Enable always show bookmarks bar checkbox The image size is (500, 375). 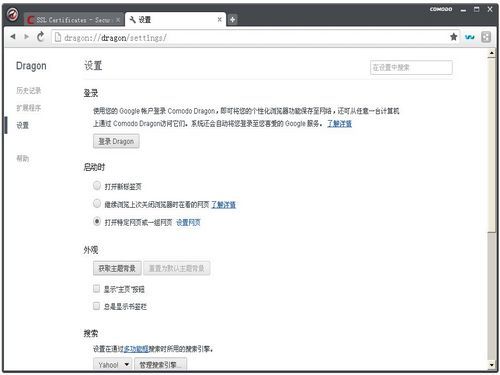(96, 306)
